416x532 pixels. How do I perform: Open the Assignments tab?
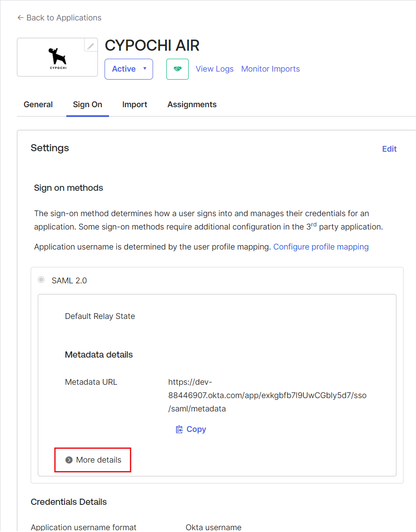[x=192, y=105]
